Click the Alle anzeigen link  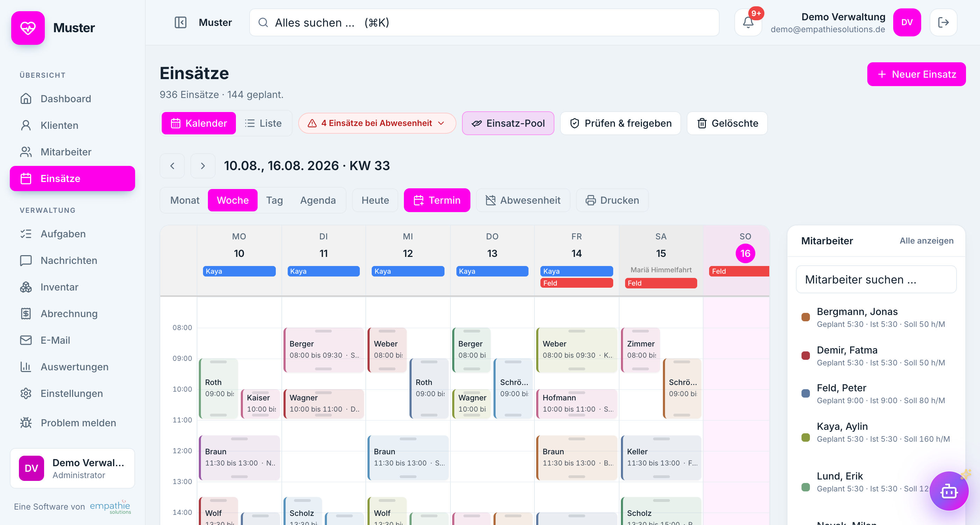click(x=926, y=240)
